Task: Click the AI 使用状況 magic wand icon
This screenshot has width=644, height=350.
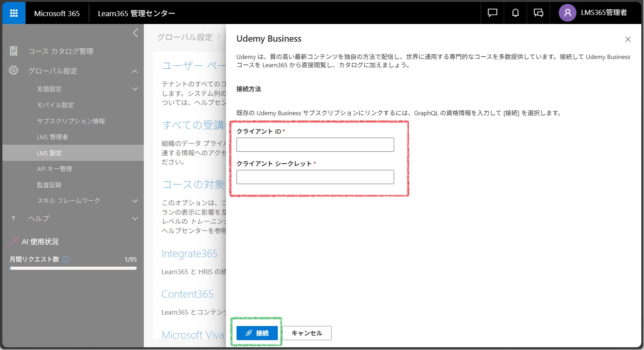Action: 14,241
